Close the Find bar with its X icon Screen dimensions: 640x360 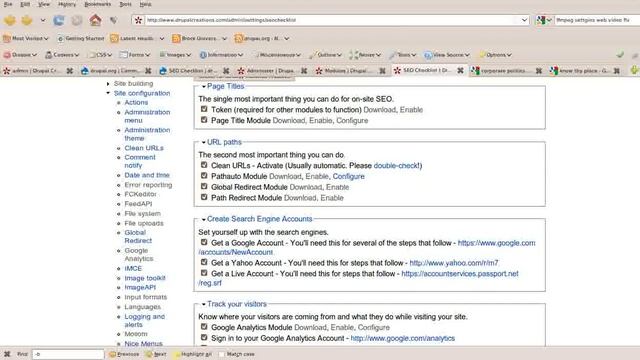click(7, 354)
